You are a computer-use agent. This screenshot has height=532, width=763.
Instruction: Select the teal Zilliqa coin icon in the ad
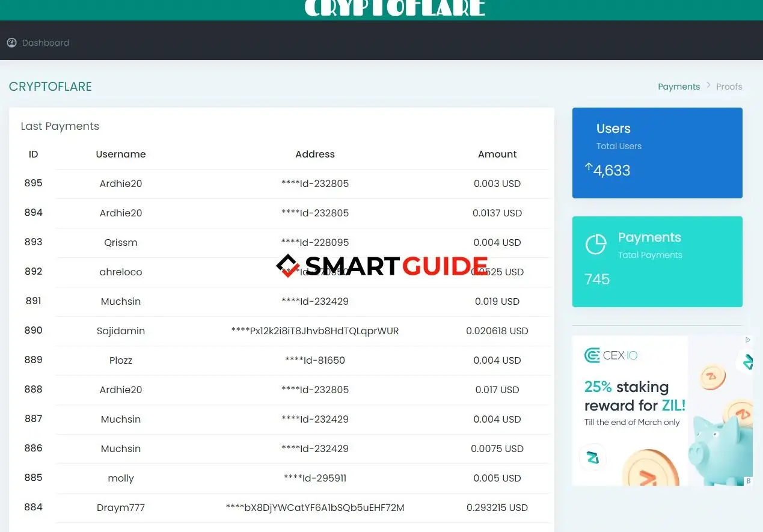pos(593,457)
